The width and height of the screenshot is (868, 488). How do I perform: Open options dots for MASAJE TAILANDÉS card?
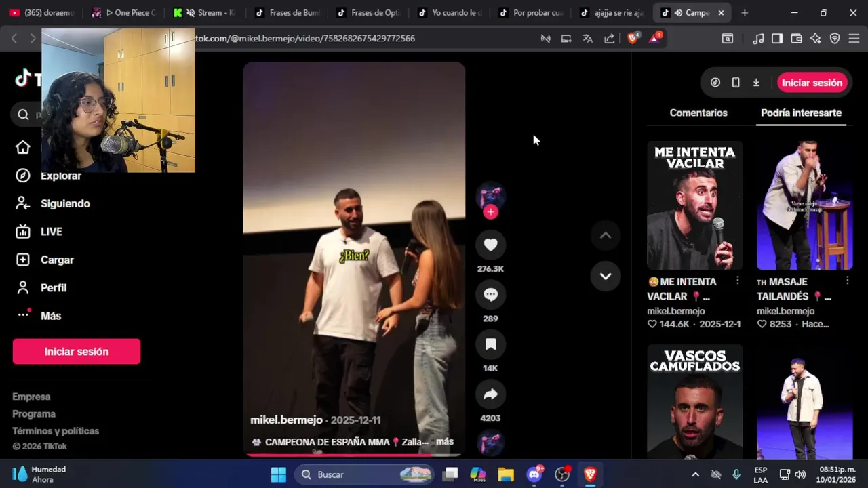(847, 280)
